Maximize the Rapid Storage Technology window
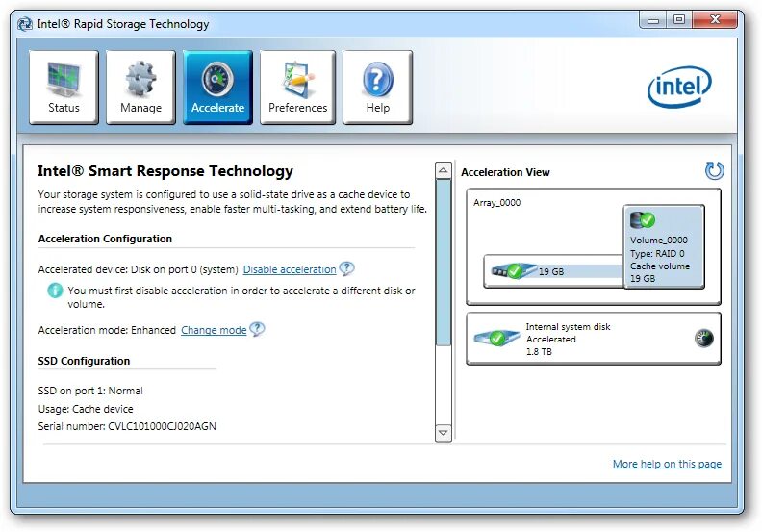The height and width of the screenshot is (532, 762). click(x=679, y=20)
